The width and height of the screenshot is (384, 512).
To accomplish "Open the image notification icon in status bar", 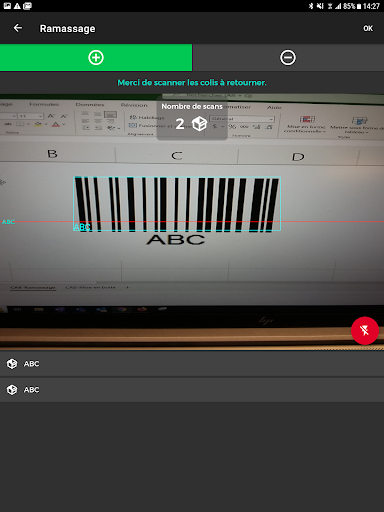I will point(7,6).
